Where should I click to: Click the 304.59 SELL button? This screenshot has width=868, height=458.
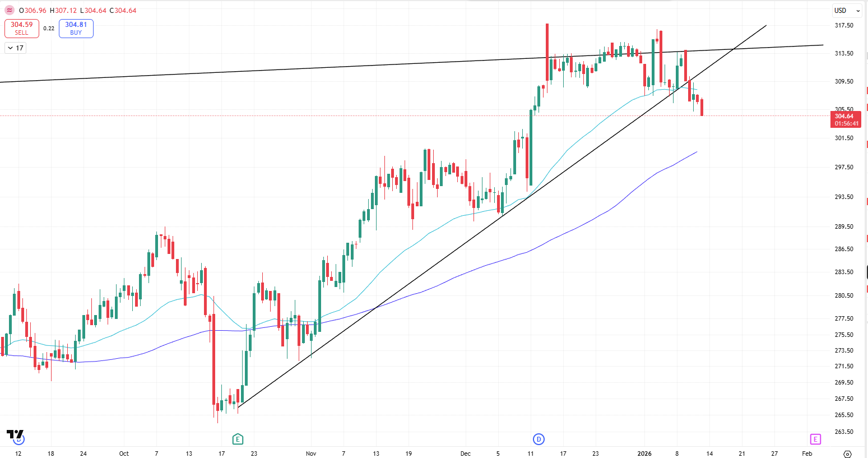[x=21, y=28]
